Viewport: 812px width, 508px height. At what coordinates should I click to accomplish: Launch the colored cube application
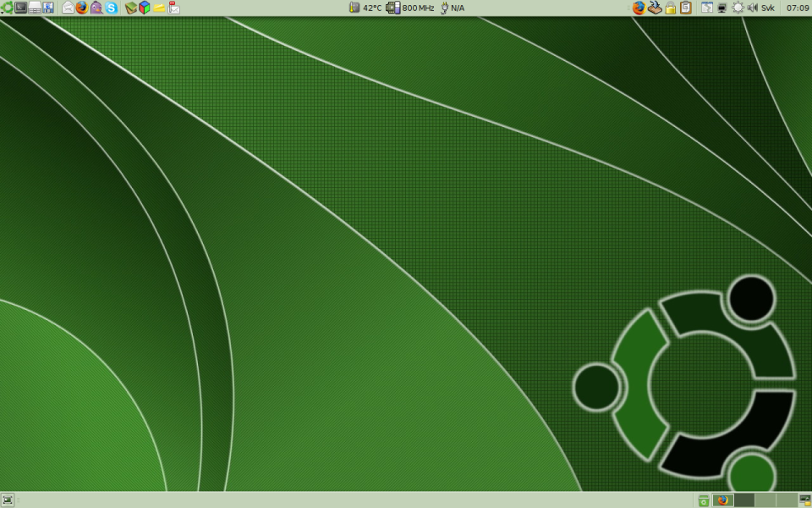(145, 8)
